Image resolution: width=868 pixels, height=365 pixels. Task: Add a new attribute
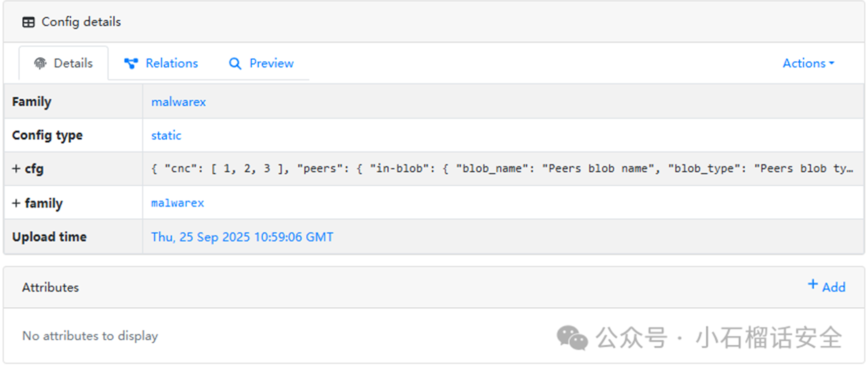pyautogui.click(x=833, y=287)
